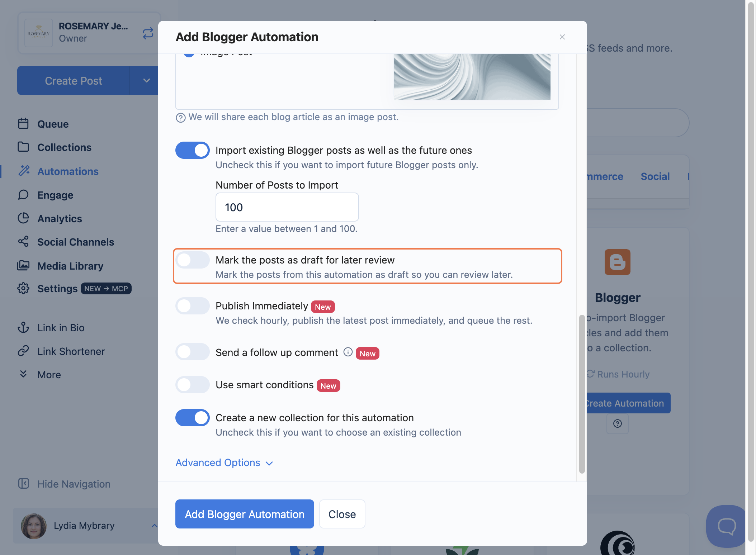Click the Link Shortener chain icon
Viewport: 756px width, 555px height.
point(23,351)
